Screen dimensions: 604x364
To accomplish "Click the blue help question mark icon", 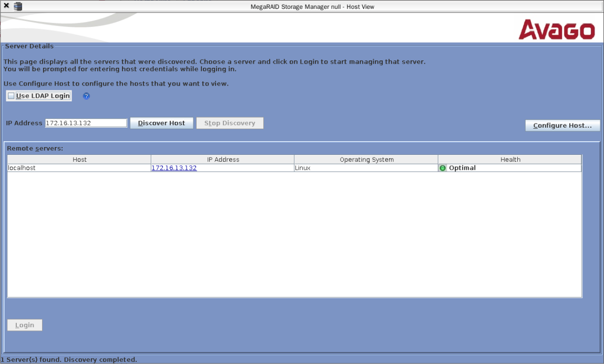I will click(x=87, y=96).
